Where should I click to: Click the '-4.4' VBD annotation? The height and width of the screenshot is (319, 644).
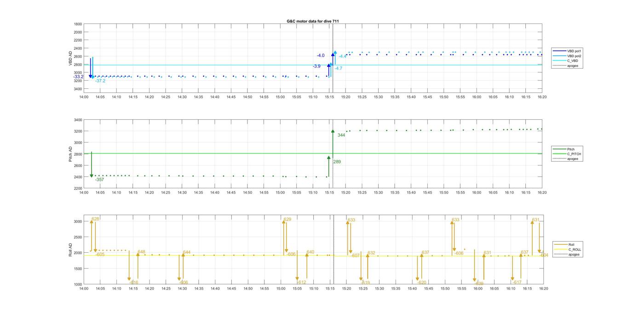(343, 57)
